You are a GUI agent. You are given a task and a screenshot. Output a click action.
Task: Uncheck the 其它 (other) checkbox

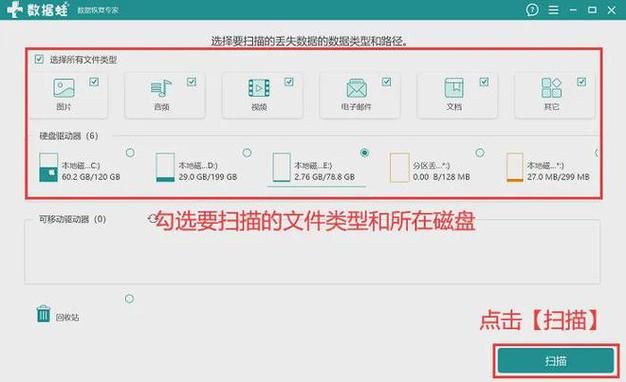pyautogui.click(x=581, y=82)
